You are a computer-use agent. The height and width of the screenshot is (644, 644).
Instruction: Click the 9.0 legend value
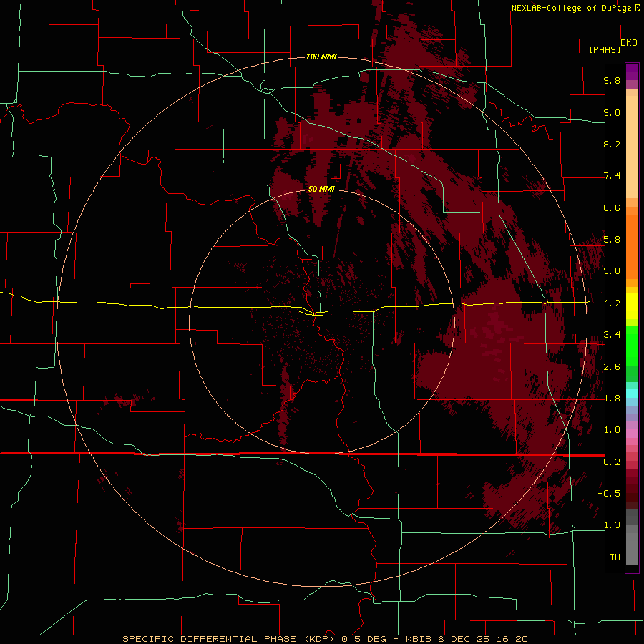(x=612, y=112)
